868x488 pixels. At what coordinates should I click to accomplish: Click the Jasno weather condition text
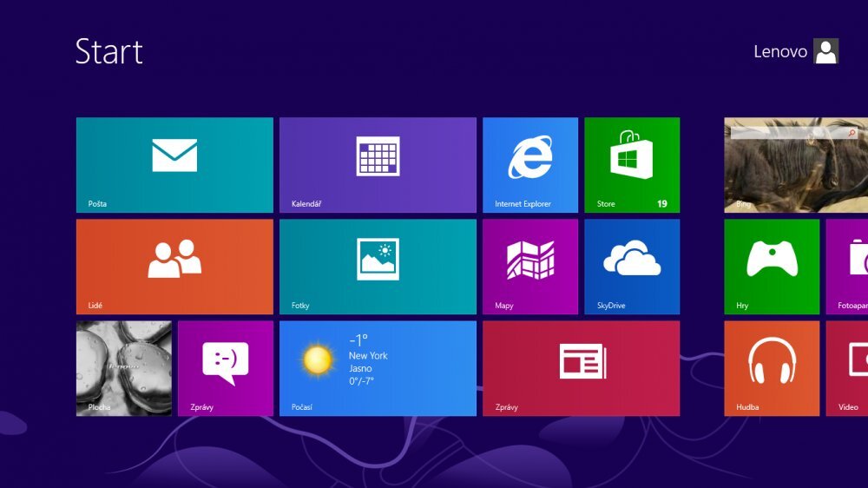coord(360,368)
